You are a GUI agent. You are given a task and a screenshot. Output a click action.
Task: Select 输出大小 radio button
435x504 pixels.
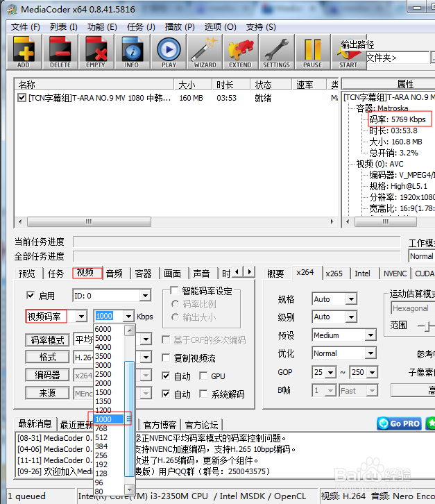point(175,317)
